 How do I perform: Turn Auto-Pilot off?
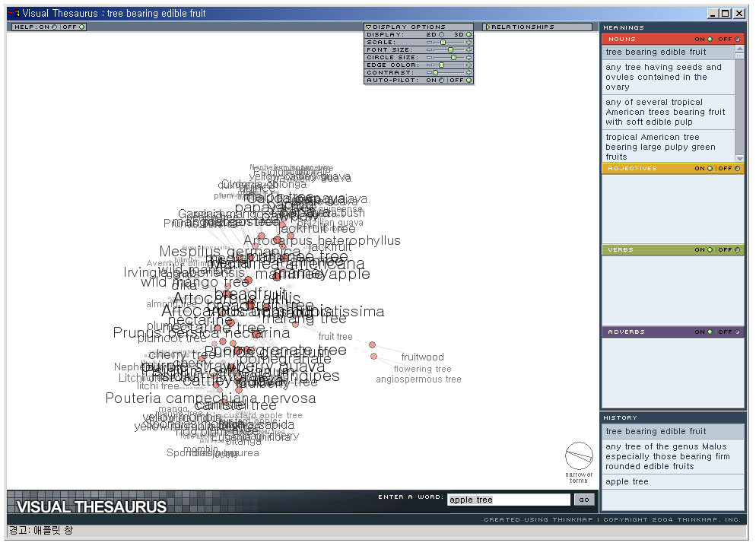tap(469, 81)
